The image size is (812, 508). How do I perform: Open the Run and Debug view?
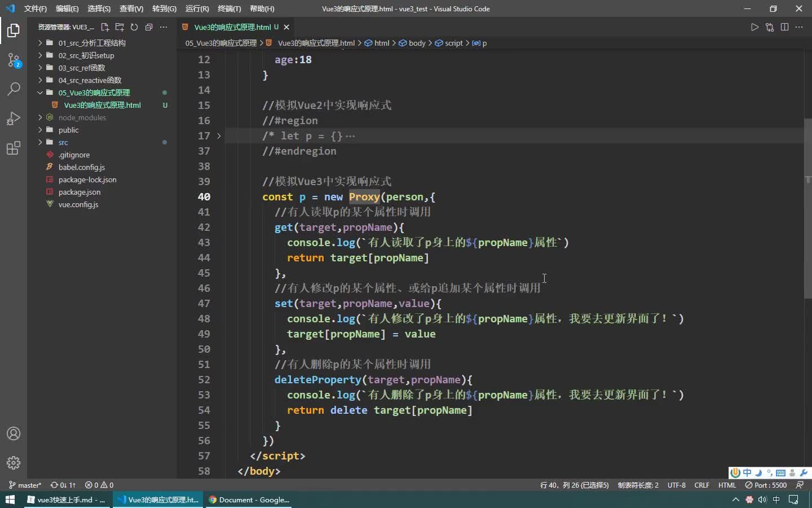(14, 119)
